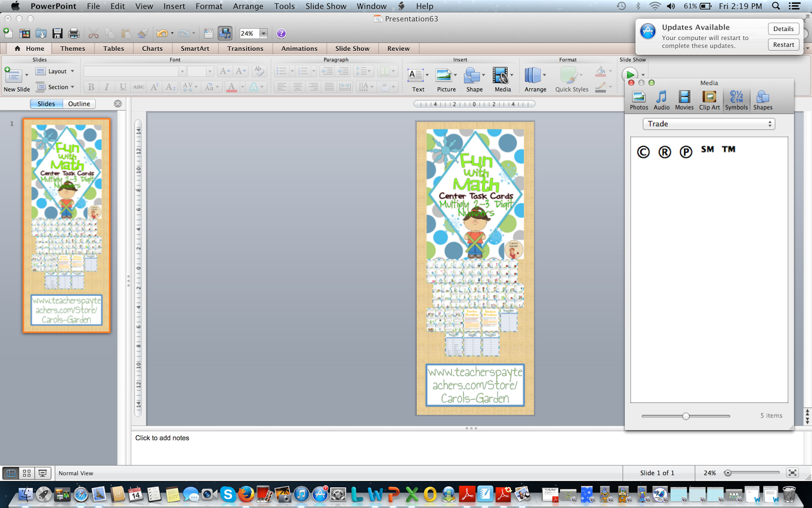Switch to Slide Show view in status bar
The image size is (812, 508).
tap(43, 473)
